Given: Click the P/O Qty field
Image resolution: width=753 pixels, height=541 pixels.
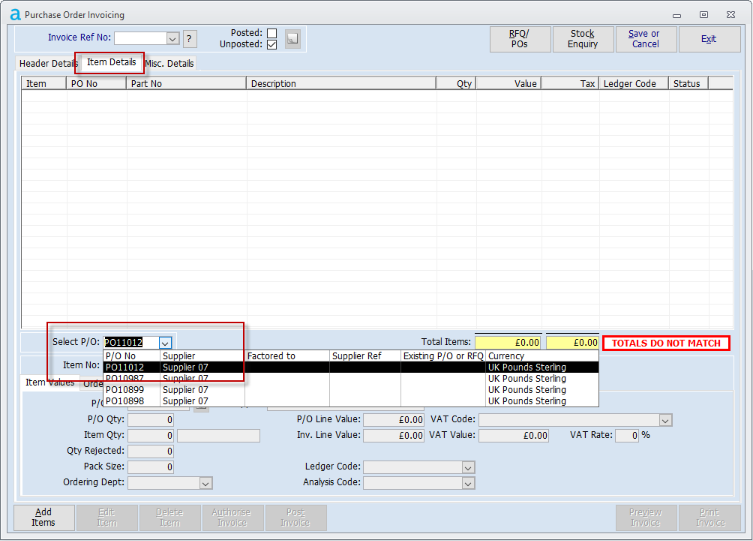Looking at the screenshot, I should tap(151, 420).
